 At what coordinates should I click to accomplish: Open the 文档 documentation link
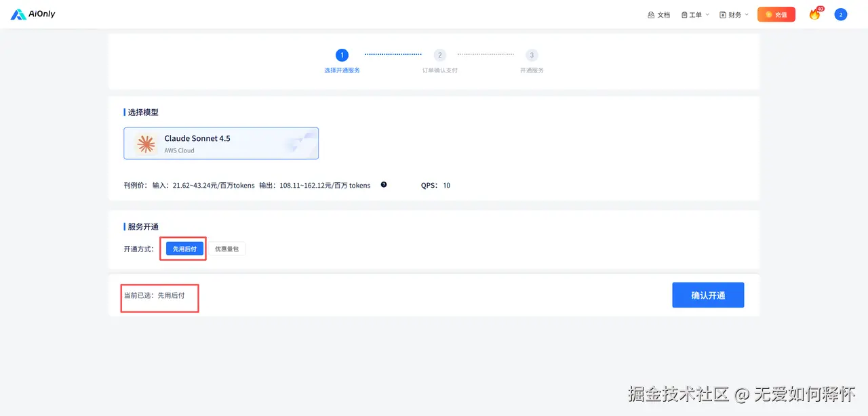[659, 14]
